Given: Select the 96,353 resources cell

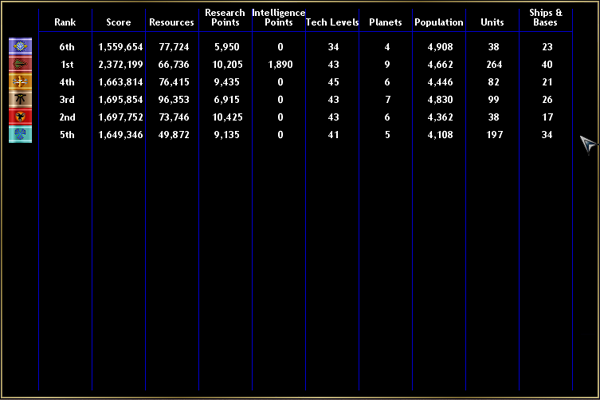Looking at the screenshot, I should point(174,100).
